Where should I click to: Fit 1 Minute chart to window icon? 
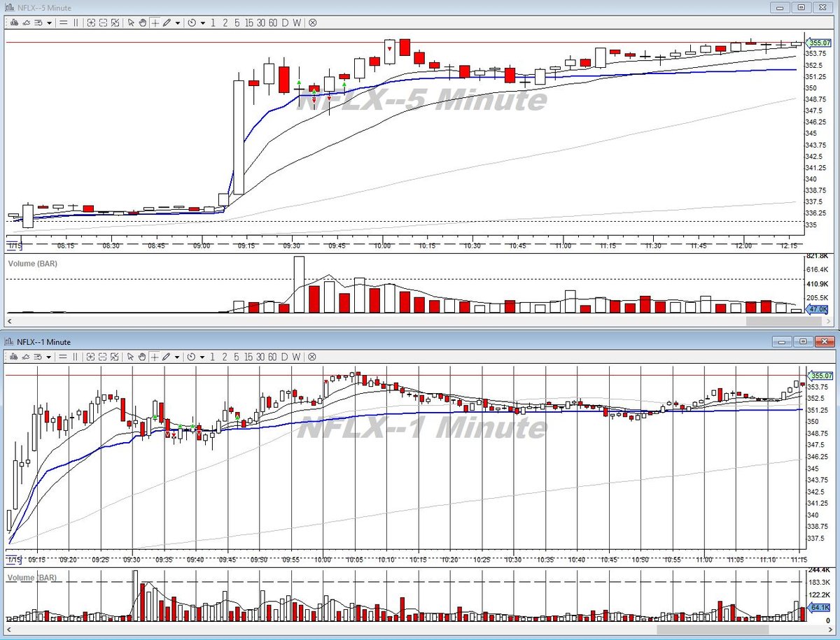115,357
